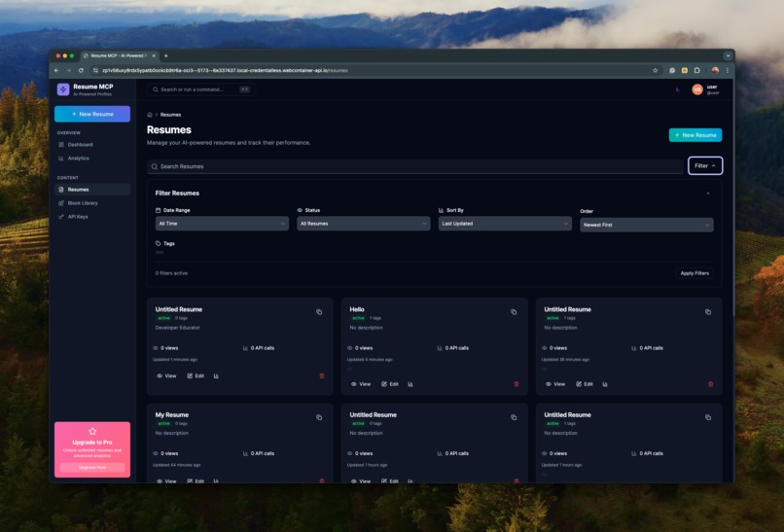Go back using the browser back arrow
The image size is (784, 532).
(x=56, y=70)
